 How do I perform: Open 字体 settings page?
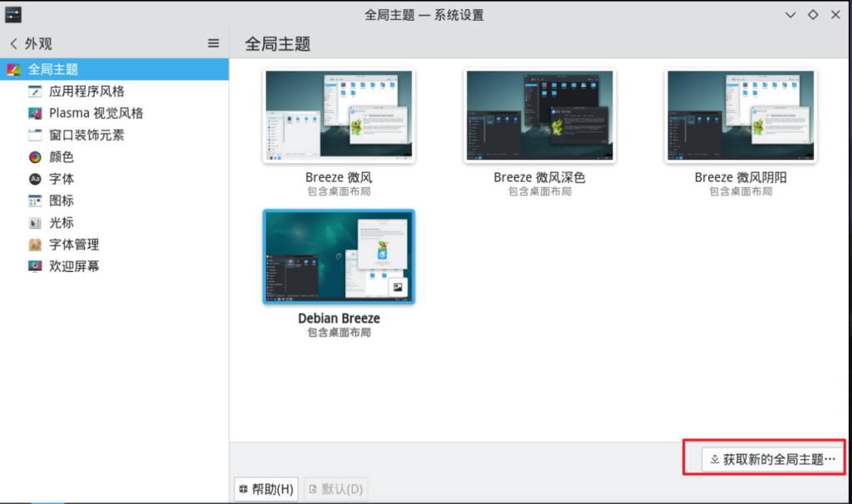tap(114, 179)
